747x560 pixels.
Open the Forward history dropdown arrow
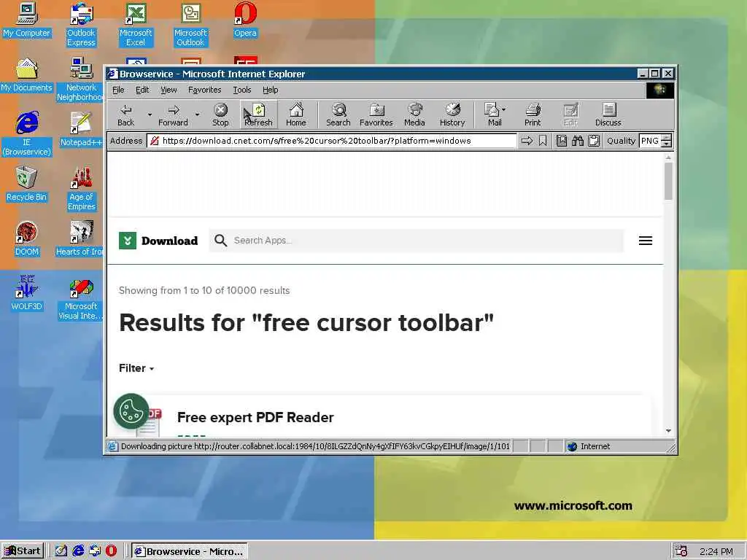click(x=197, y=114)
